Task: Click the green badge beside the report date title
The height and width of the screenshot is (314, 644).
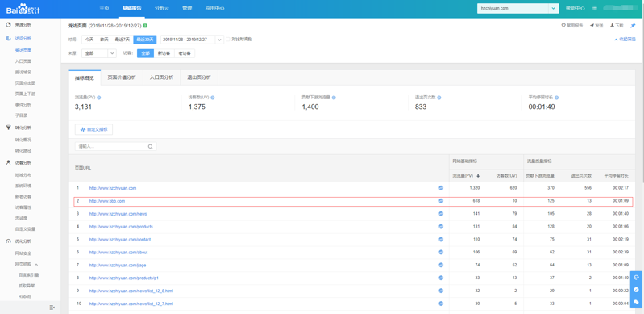Action: [x=145, y=26]
